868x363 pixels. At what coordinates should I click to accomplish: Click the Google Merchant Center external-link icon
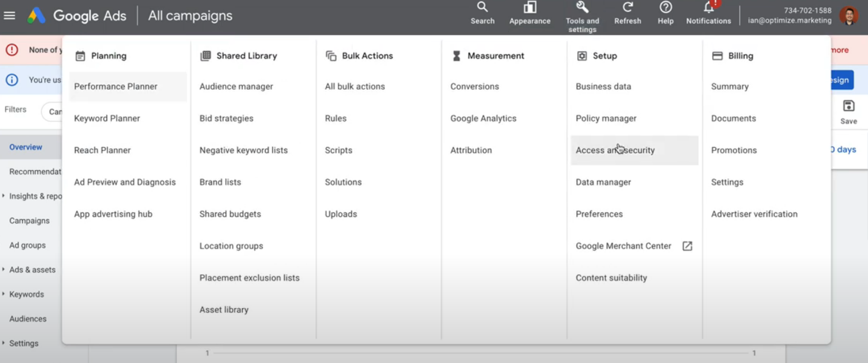pyautogui.click(x=687, y=246)
